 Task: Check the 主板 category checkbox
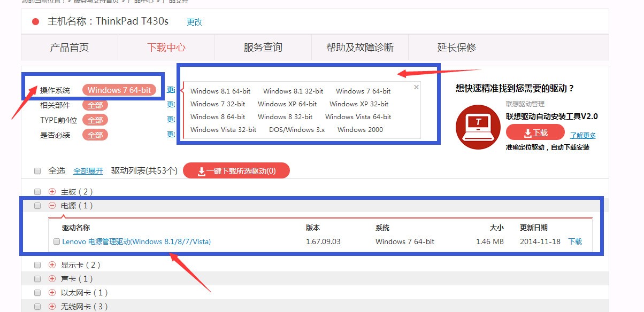[x=37, y=191]
